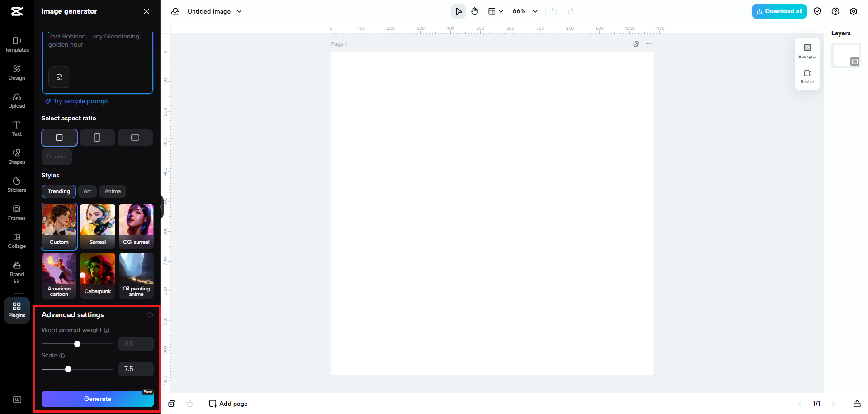
Task: Pick the landscape aspect ratio
Action: [x=135, y=138]
